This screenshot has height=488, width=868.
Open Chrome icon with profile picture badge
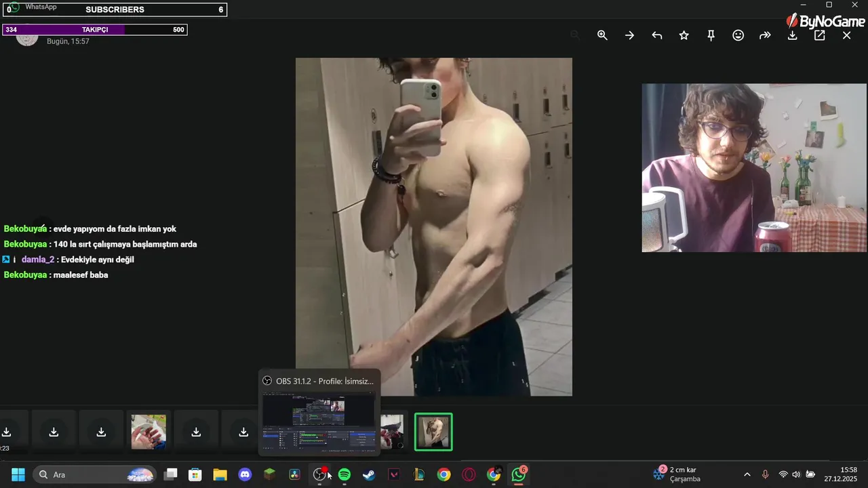[494, 474]
